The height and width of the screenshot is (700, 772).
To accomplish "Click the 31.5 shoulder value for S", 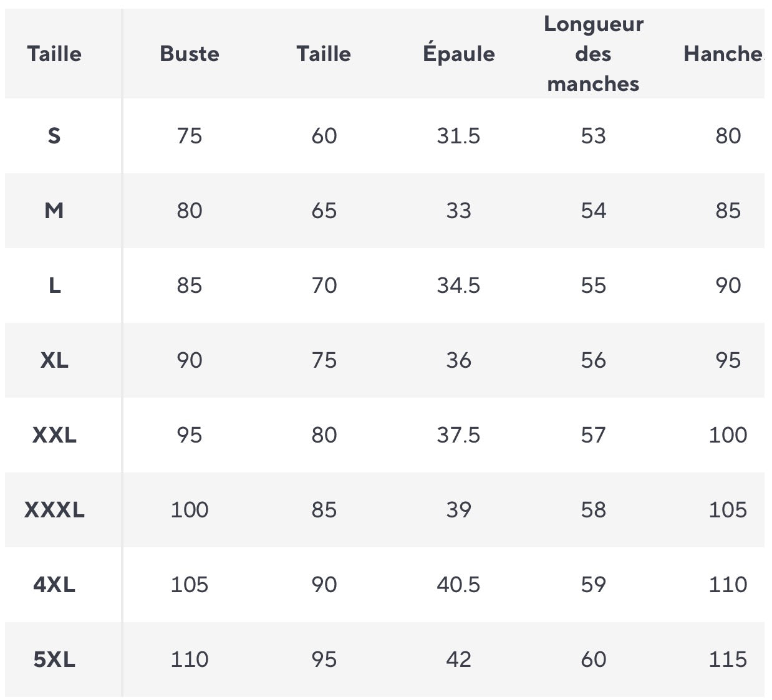I will click(458, 135).
